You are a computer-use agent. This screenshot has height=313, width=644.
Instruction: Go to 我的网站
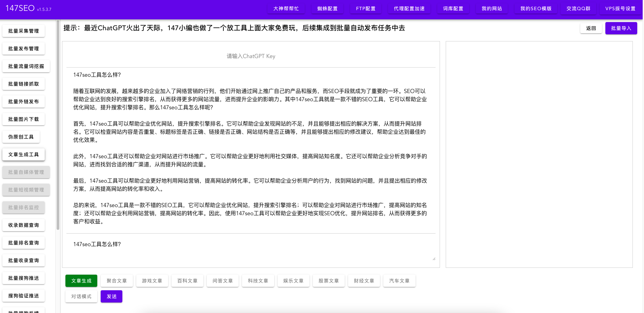point(492,8)
